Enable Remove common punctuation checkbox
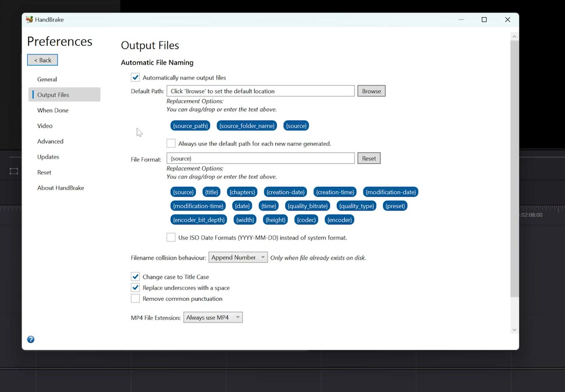 pyautogui.click(x=135, y=298)
